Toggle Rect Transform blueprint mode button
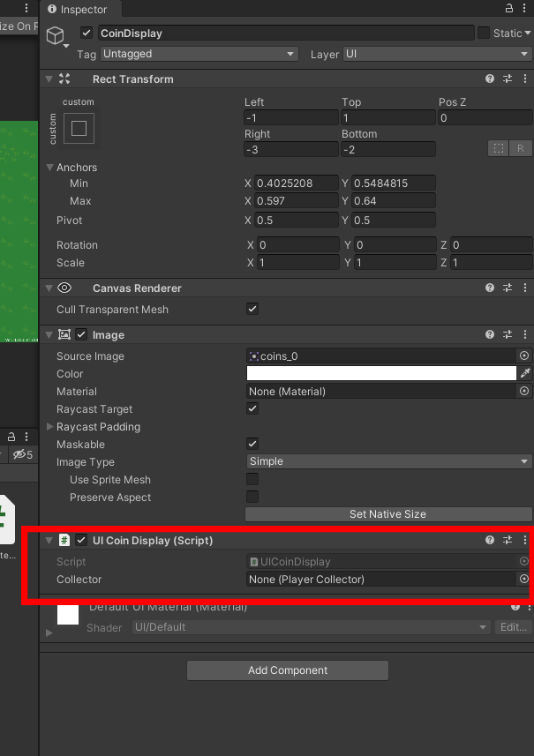 (x=499, y=148)
